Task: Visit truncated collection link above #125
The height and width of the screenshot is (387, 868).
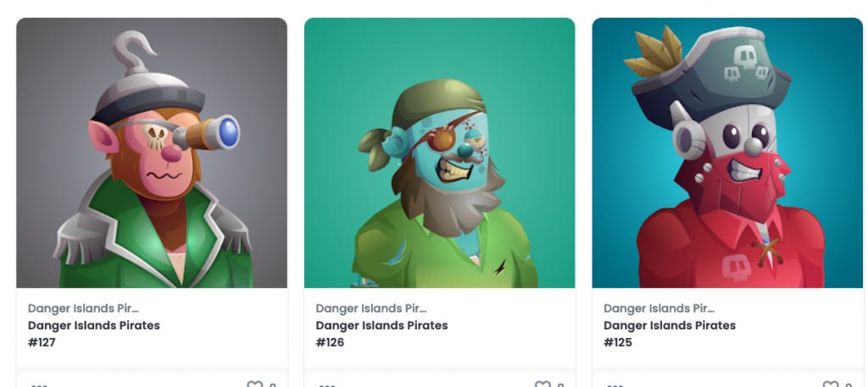Action: (x=659, y=308)
